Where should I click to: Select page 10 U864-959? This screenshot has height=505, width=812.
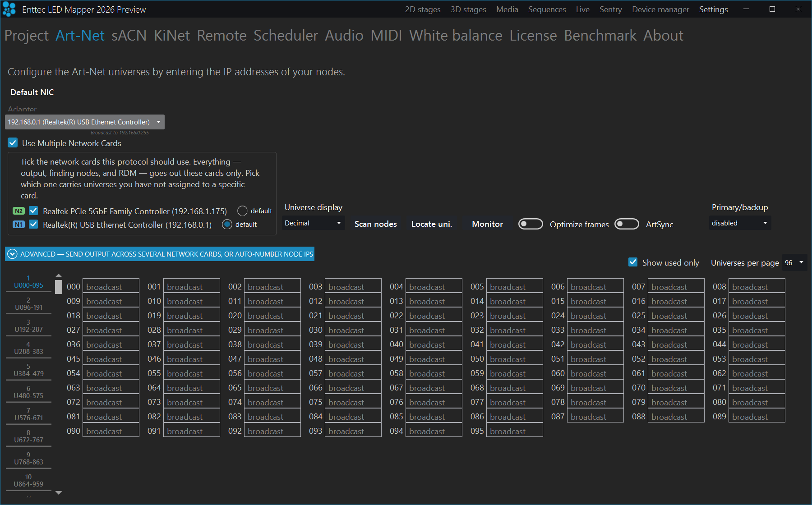[28, 481]
